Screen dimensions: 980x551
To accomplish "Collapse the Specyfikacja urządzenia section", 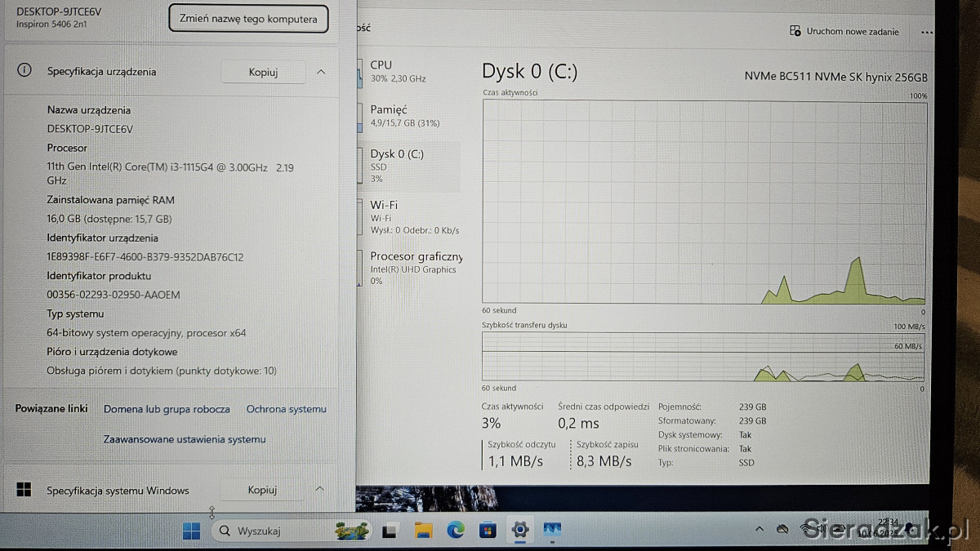I will (x=321, y=72).
